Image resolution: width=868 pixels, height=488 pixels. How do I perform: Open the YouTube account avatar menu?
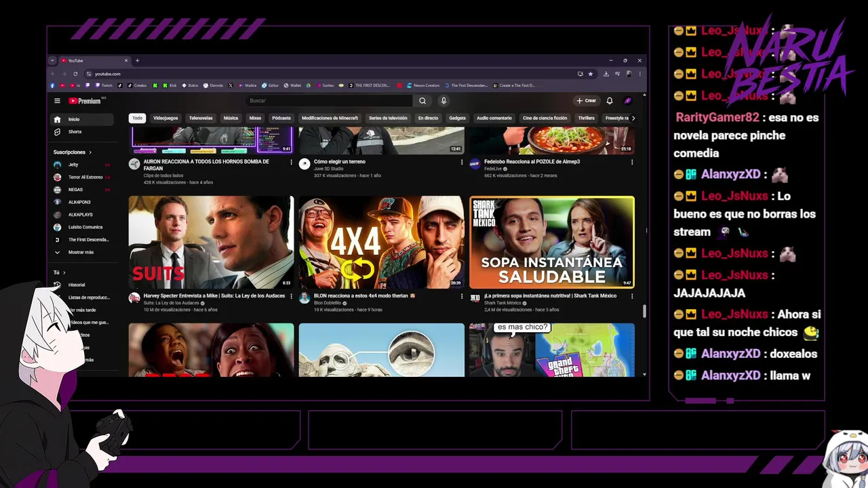[628, 101]
